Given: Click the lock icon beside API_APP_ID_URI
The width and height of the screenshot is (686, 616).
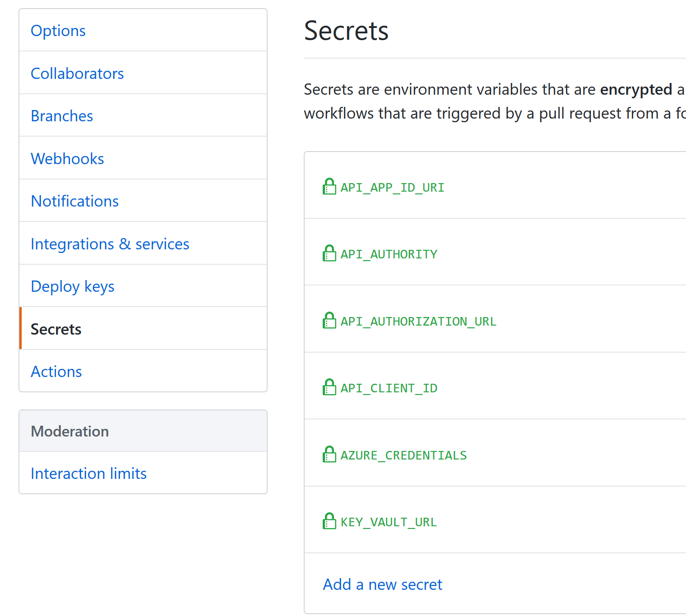Looking at the screenshot, I should (329, 186).
